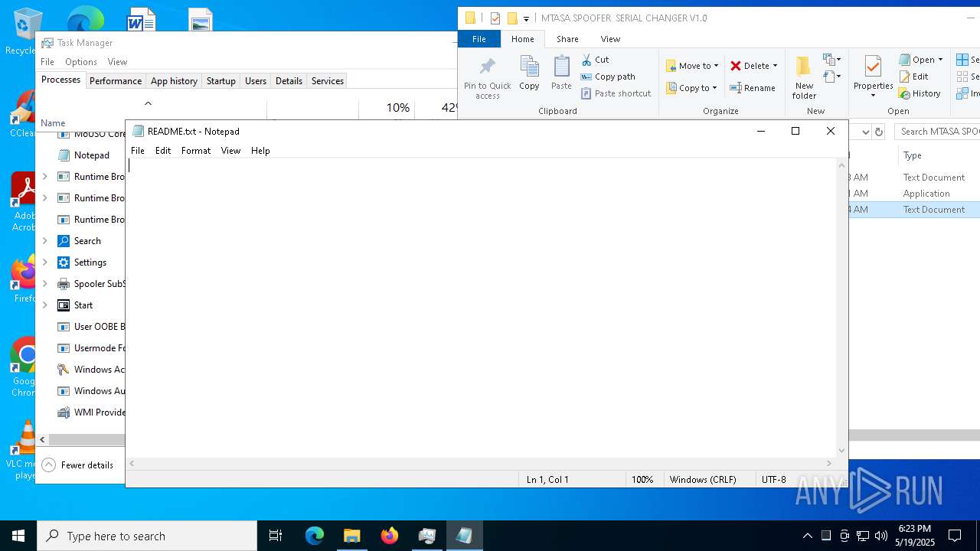
Task: Click quick access Properties icon in Explorer title bar
Action: 495,18
